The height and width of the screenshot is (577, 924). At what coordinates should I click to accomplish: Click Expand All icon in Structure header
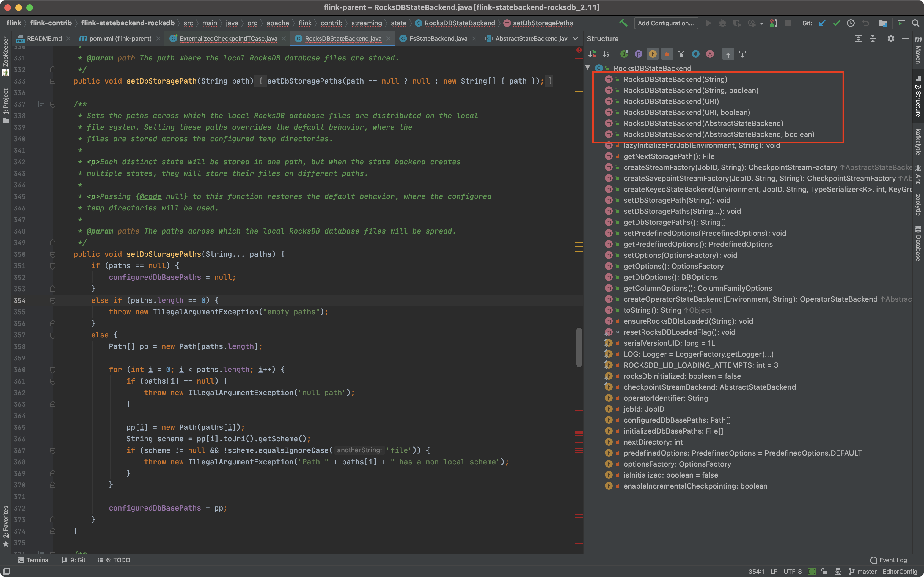click(x=858, y=38)
